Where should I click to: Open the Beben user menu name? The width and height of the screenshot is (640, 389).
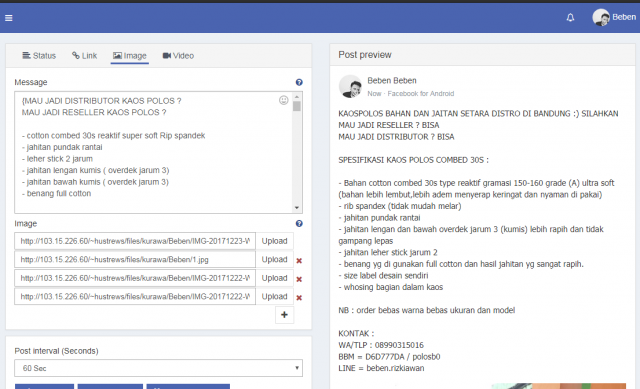pos(624,17)
